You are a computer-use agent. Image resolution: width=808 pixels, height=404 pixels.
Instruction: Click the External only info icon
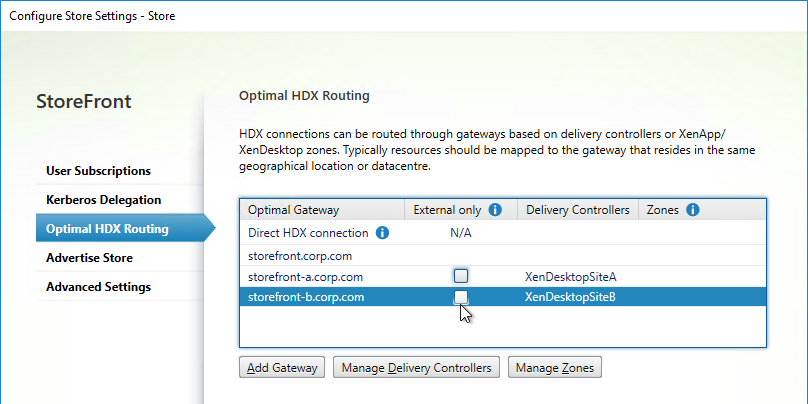[495, 210]
